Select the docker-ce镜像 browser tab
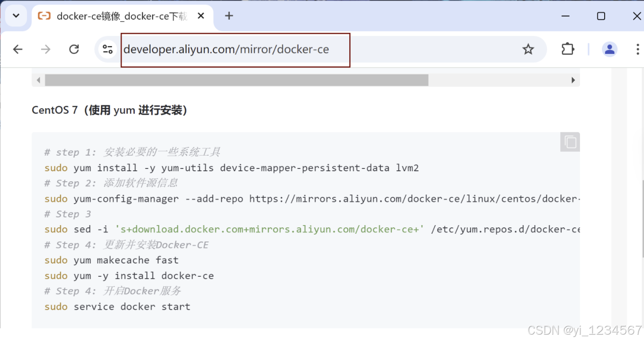The height and width of the screenshot is (342, 644). [122, 16]
